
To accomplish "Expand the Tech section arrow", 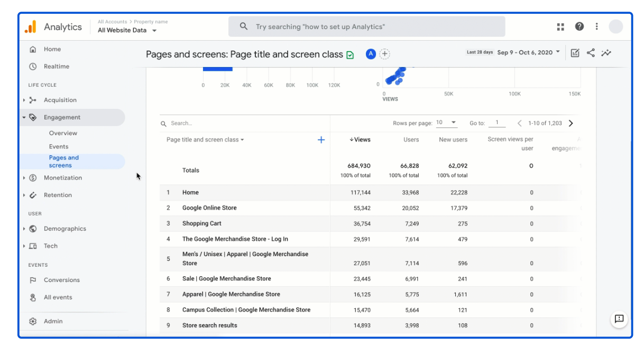I will pos(24,246).
